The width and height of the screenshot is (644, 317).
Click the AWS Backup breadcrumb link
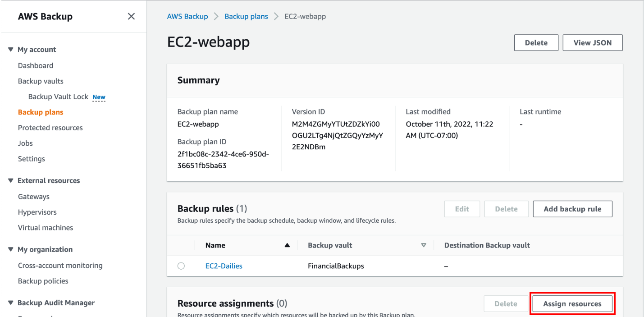pyautogui.click(x=187, y=16)
